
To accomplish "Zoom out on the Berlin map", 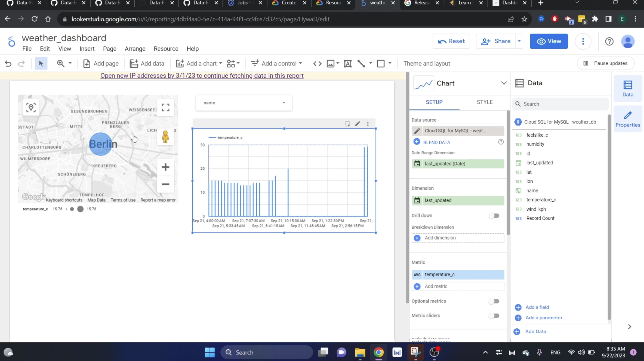I will tap(165, 184).
